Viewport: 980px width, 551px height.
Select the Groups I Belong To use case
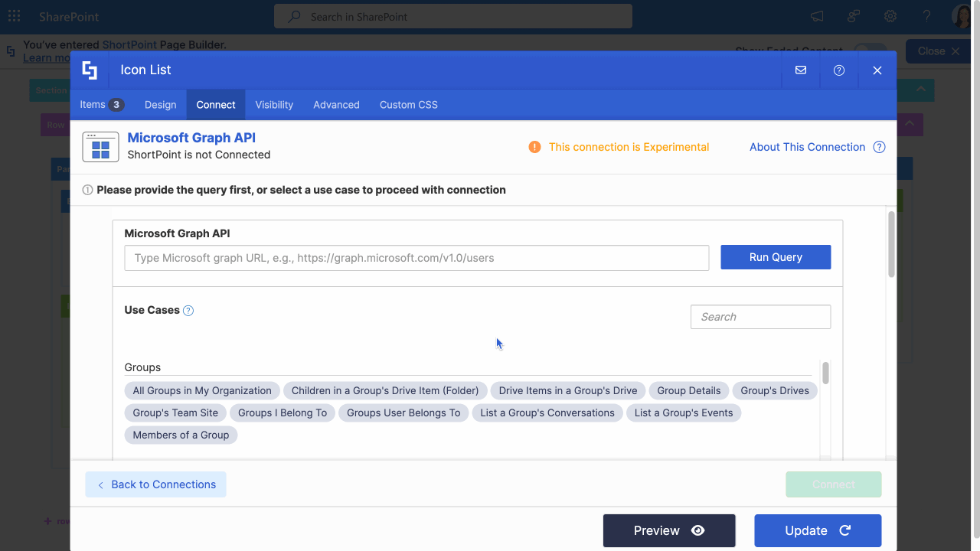283,412
